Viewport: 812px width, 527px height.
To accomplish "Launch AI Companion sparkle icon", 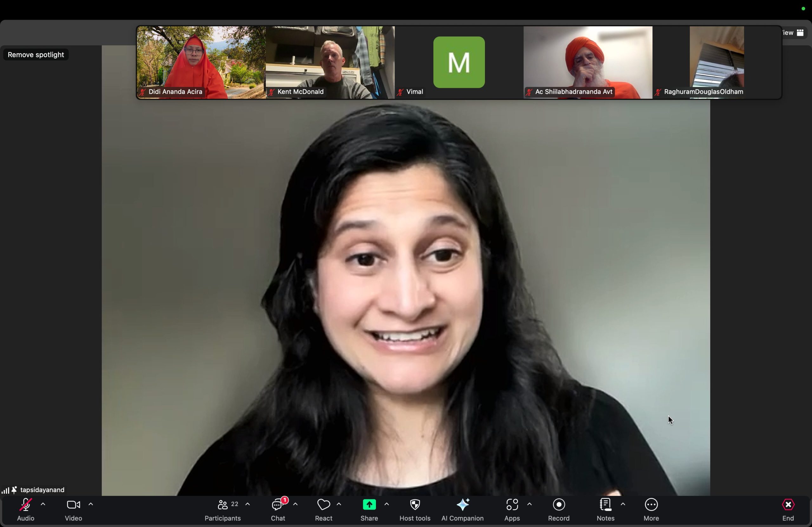I will [462, 505].
